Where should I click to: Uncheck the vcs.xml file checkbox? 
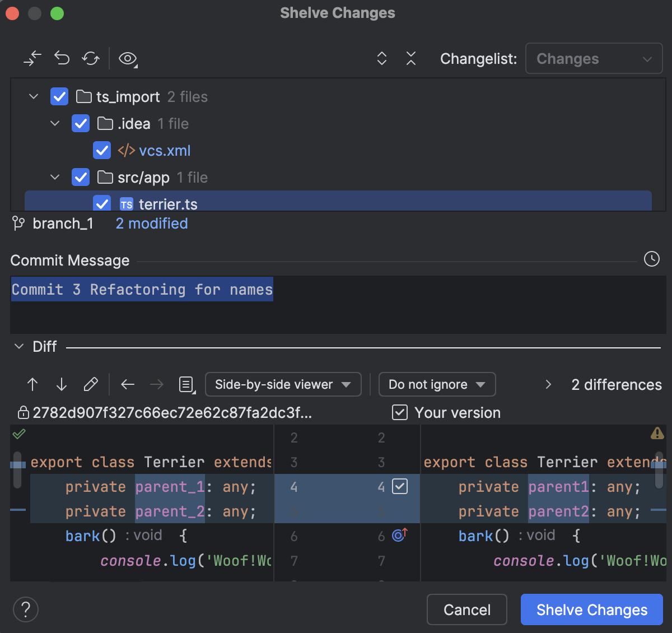(x=101, y=150)
